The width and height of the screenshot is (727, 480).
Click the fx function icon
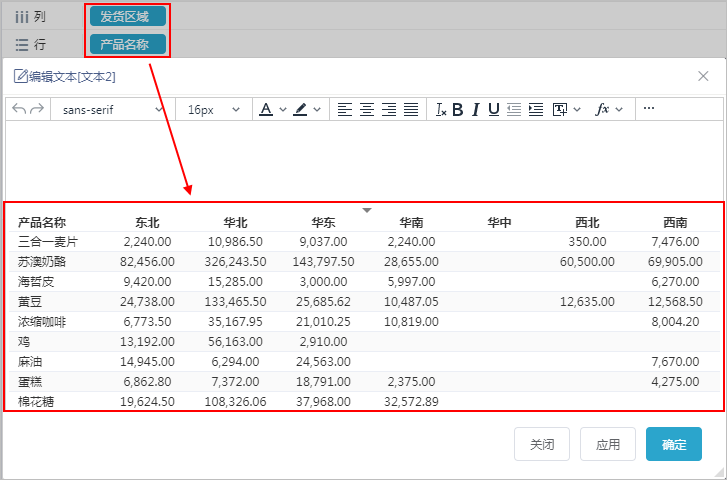602,109
